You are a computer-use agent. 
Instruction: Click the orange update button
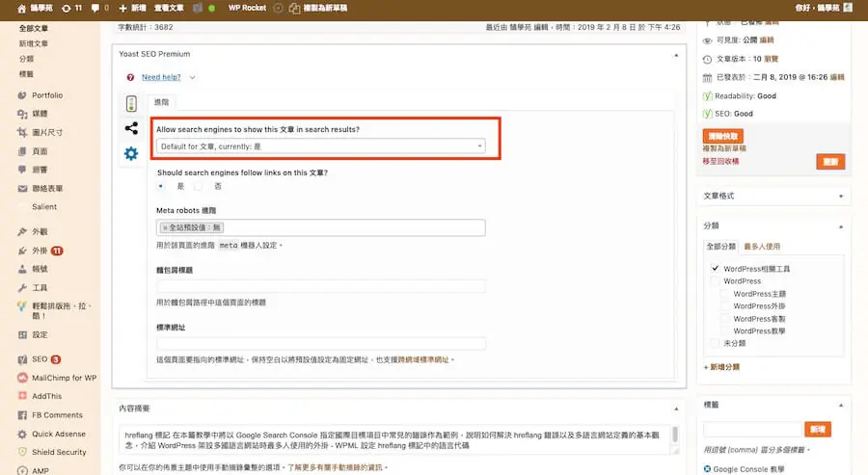(x=830, y=162)
